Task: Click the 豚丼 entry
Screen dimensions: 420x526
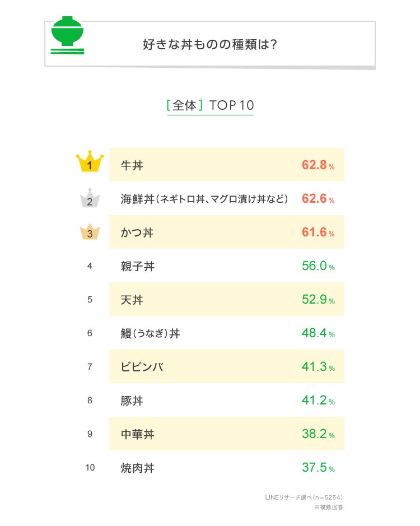Action: click(132, 401)
